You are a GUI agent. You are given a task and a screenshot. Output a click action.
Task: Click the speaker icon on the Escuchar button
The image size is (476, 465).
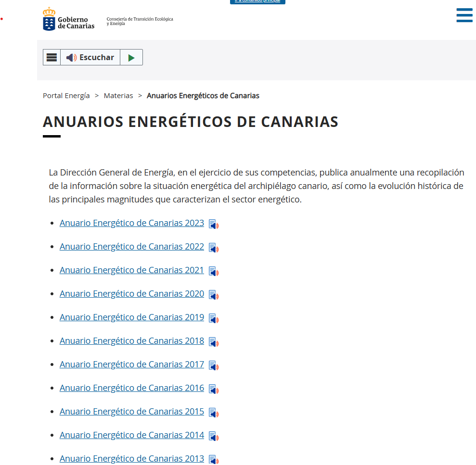coord(71,57)
